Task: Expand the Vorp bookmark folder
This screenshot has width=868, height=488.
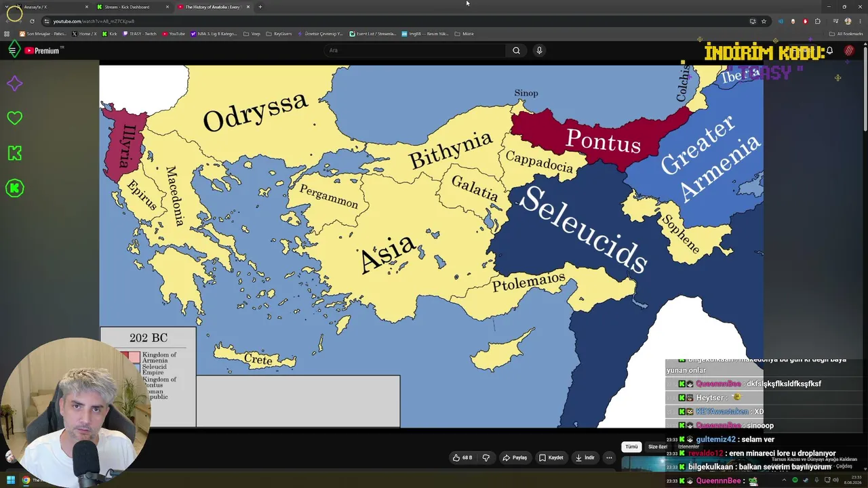Action: click(x=252, y=34)
